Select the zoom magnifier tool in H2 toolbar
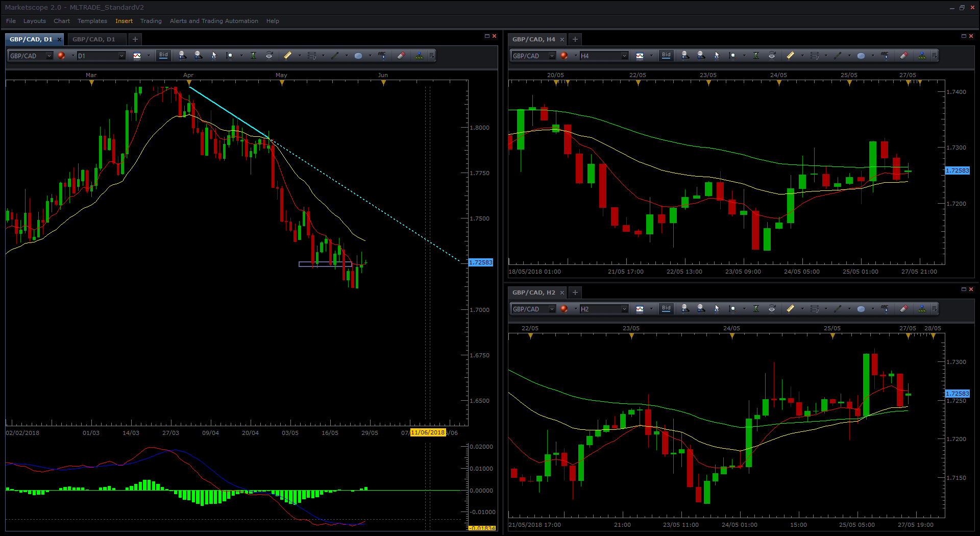This screenshot has width=980, height=536. [x=732, y=309]
